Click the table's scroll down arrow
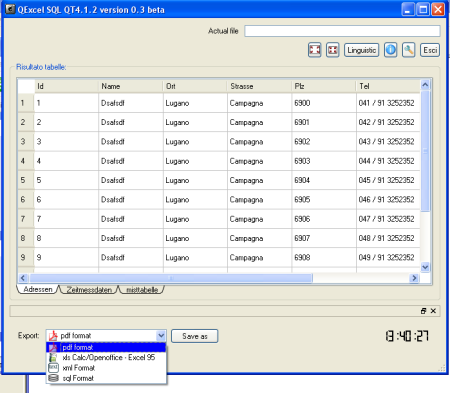 (x=425, y=267)
